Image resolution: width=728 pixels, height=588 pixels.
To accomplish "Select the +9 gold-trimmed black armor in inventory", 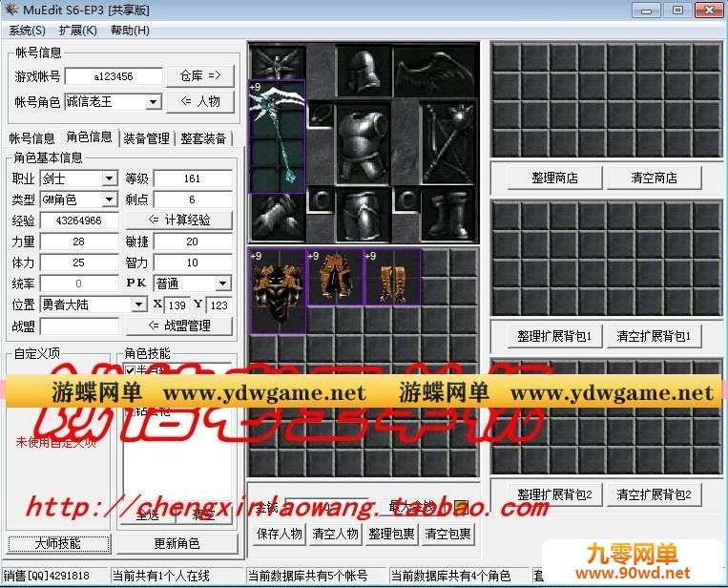I will tap(278, 292).
